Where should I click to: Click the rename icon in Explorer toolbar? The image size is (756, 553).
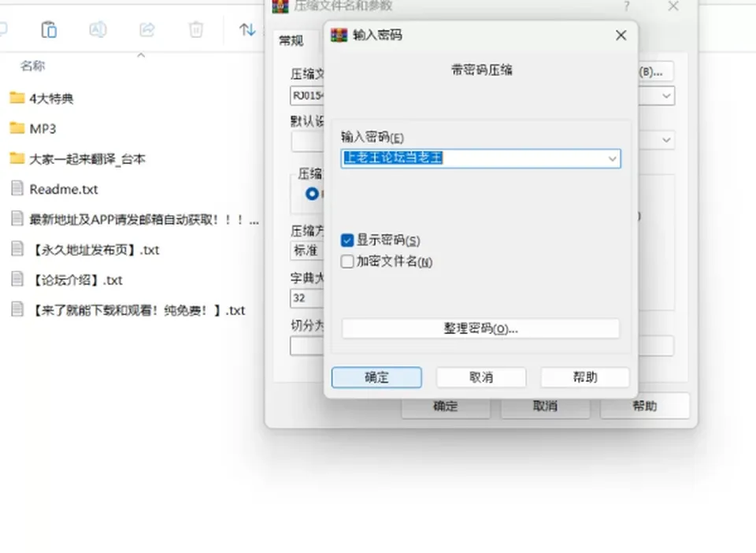(x=98, y=30)
